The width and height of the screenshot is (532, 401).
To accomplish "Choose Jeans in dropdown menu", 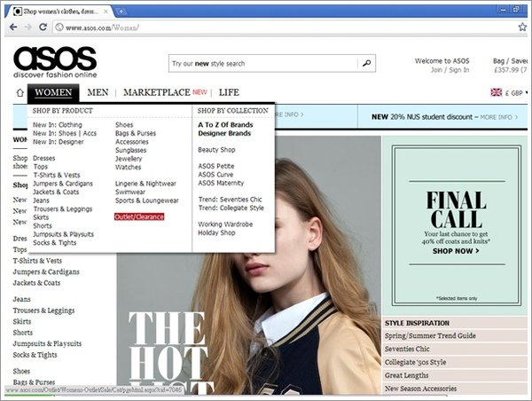I will [41, 200].
